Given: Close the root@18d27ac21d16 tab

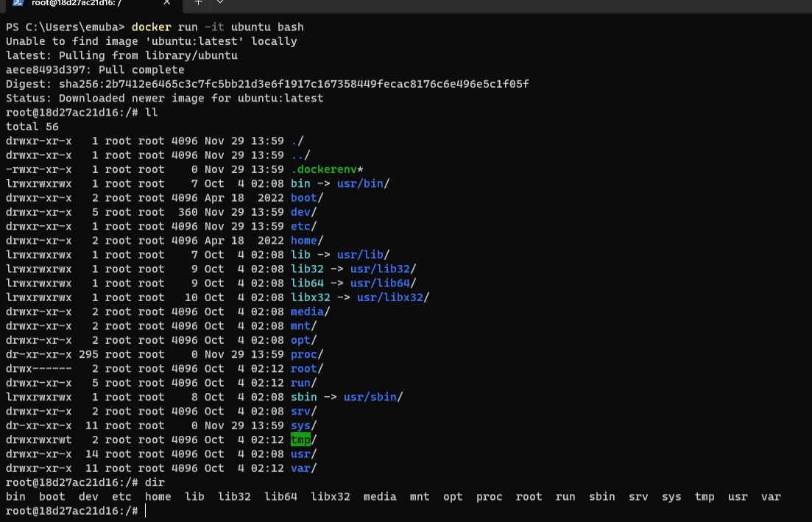Looking at the screenshot, I should (167, 3).
